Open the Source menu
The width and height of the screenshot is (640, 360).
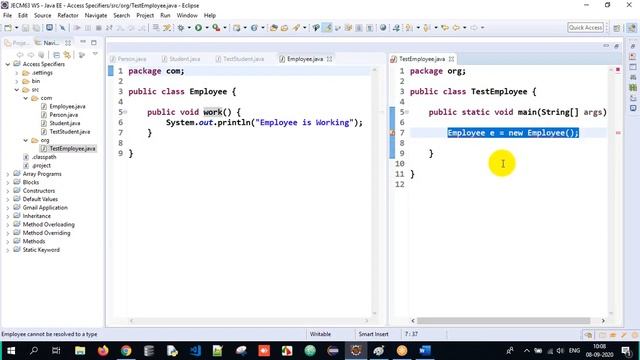click(42, 16)
